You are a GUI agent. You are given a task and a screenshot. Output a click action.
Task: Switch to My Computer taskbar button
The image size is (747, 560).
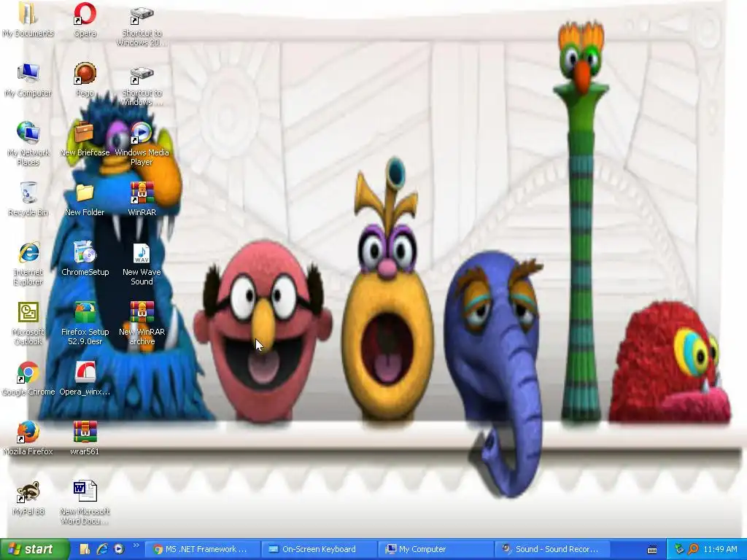coord(436,549)
